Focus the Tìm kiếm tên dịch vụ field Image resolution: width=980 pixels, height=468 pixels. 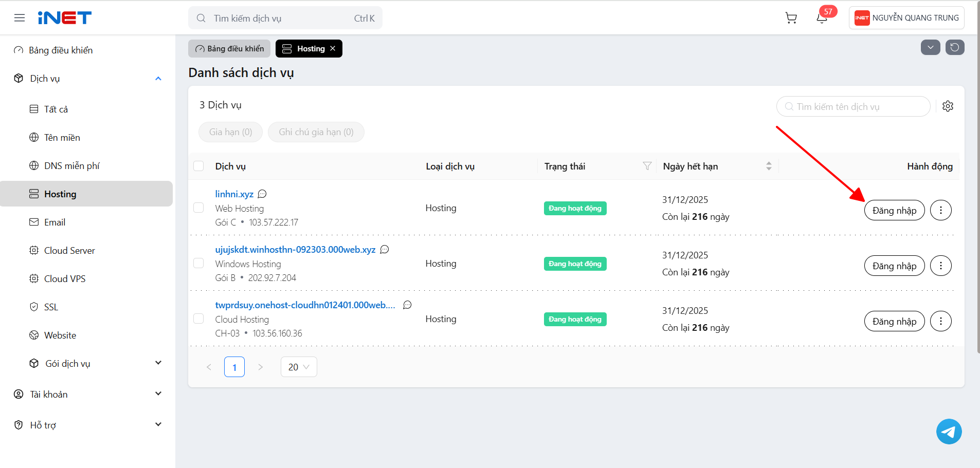(x=854, y=106)
